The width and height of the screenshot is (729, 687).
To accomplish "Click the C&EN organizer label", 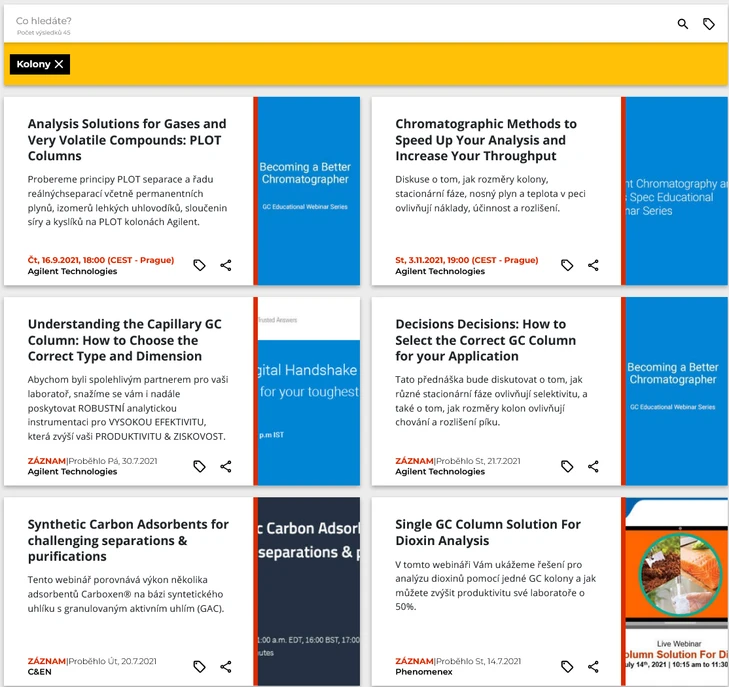I will [41, 672].
